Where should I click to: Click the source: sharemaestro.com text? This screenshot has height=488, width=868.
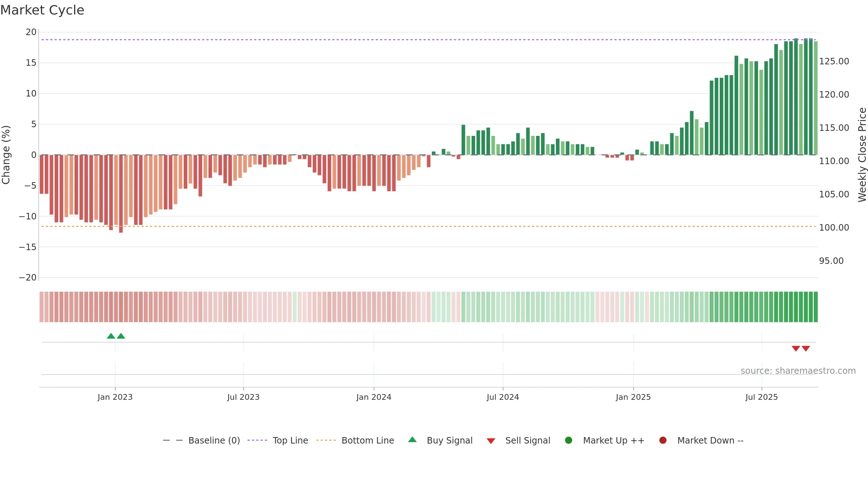click(x=798, y=371)
